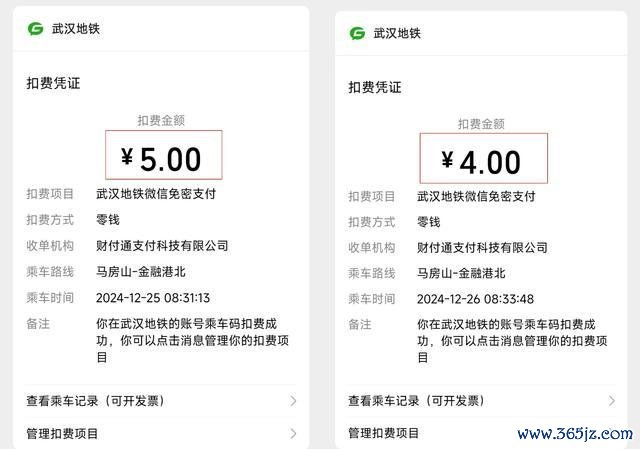Select the ¥5.00 amount box

click(x=164, y=155)
